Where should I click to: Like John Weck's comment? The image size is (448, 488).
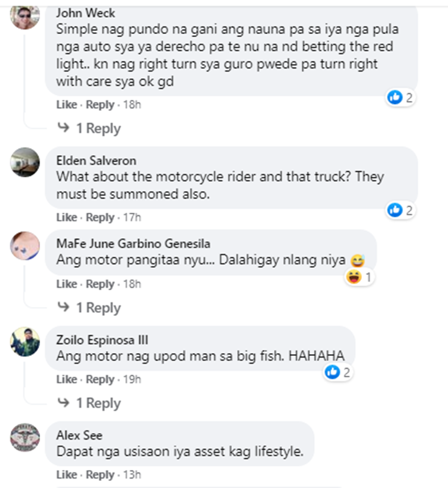(x=66, y=105)
